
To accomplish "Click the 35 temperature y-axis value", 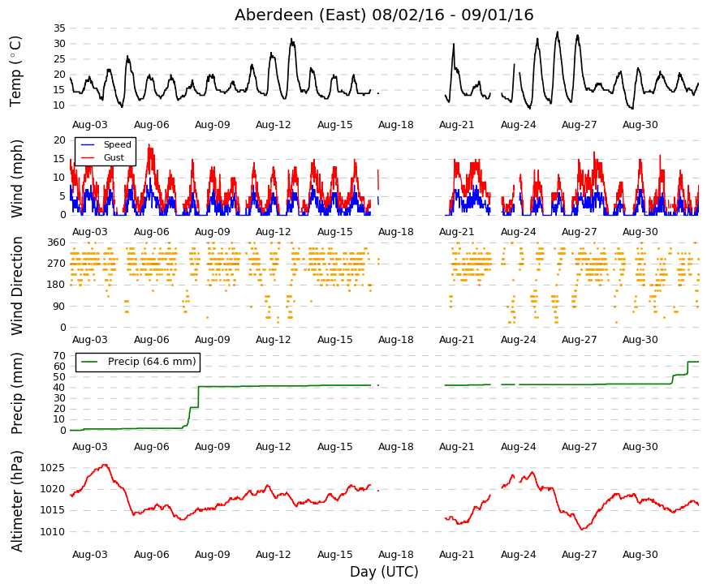I will click(59, 28).
